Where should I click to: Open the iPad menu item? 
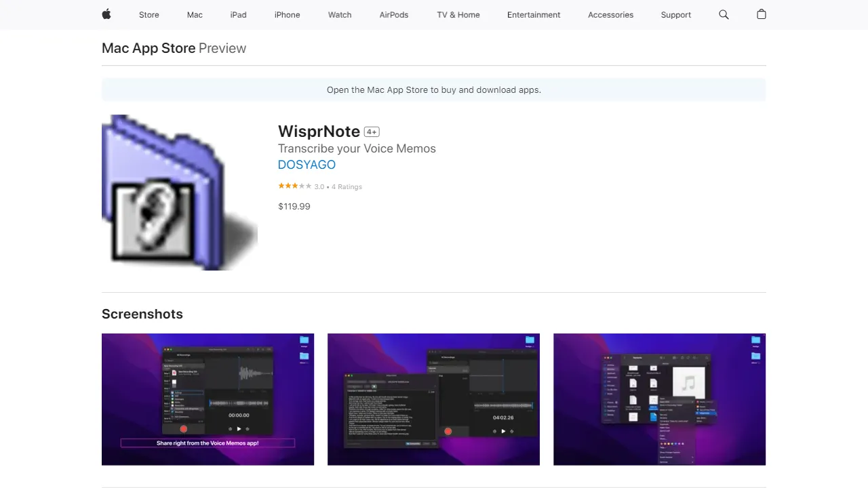click(238, 15)
